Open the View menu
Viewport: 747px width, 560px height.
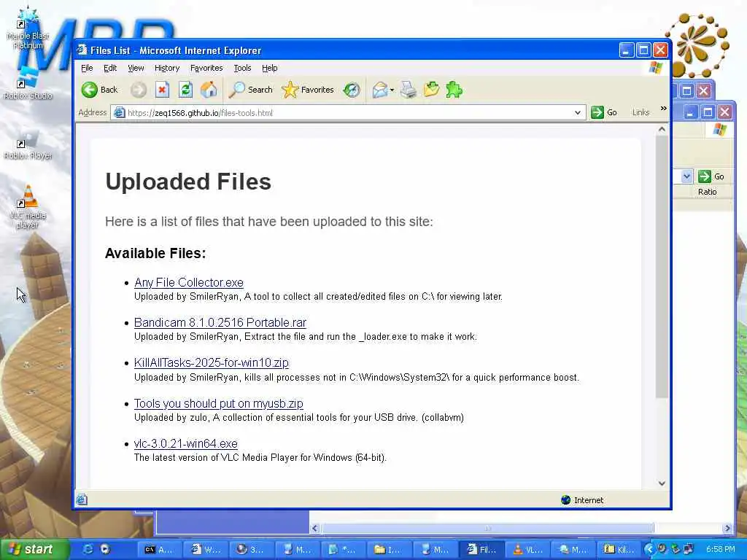coord(136,68)
